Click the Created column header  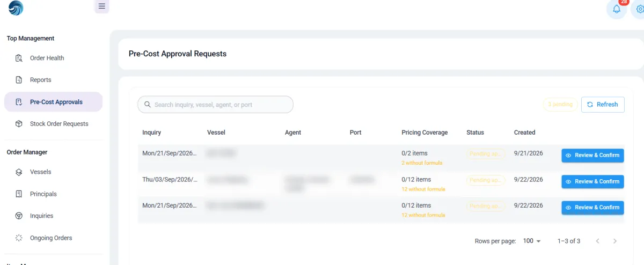coord(524,132)
